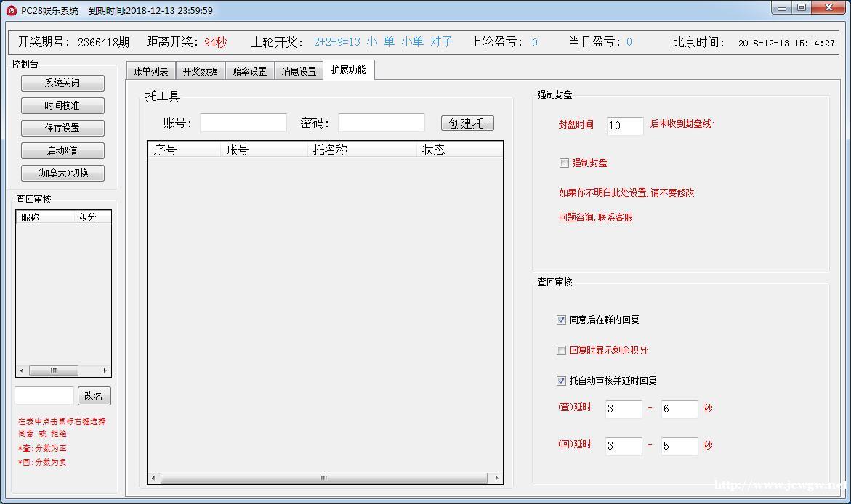Click left scroll arrow under 托工具 table
The image size is (851, 504).
[x=153, y=479]
